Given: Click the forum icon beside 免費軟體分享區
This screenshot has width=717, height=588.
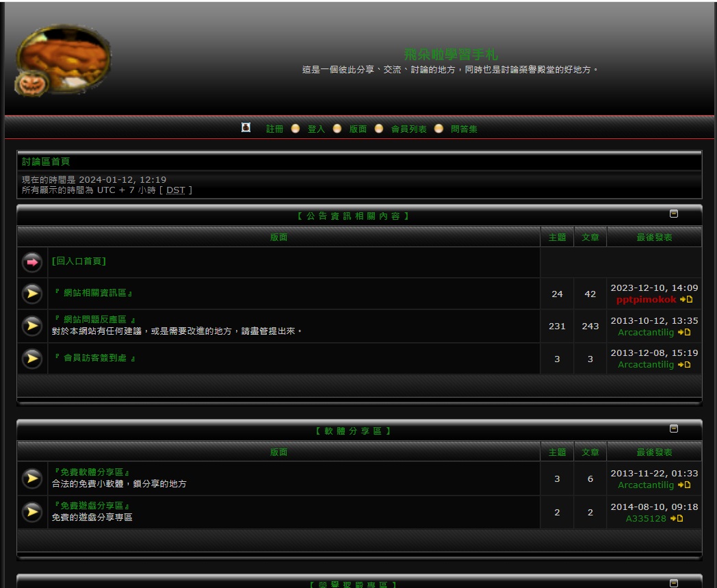Looking at the screenshot, I should 32,478.
